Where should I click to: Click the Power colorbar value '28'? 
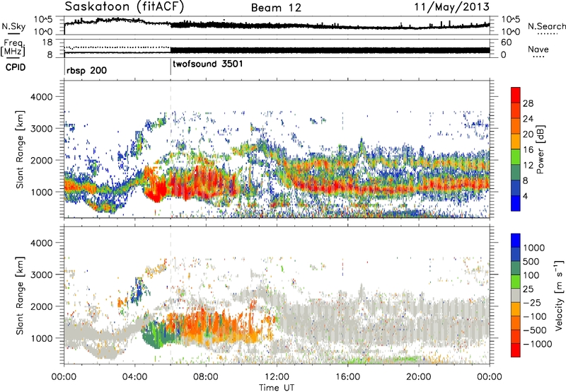point(528,103)
